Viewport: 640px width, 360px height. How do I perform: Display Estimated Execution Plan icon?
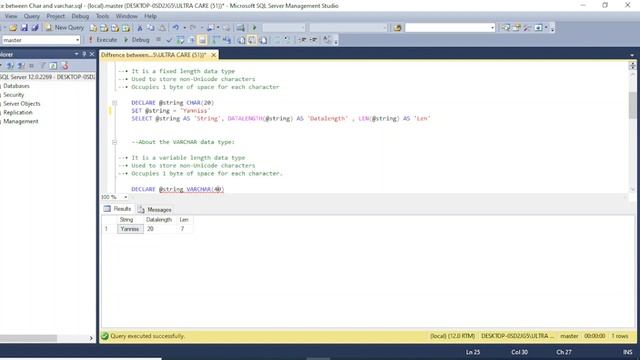(x=180, y=40)
